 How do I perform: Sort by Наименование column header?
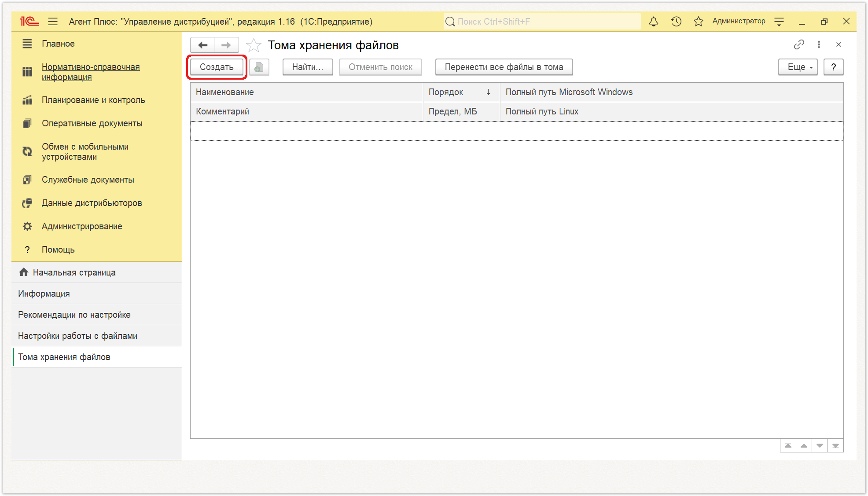pyautogui.click(x=307, y=92)
